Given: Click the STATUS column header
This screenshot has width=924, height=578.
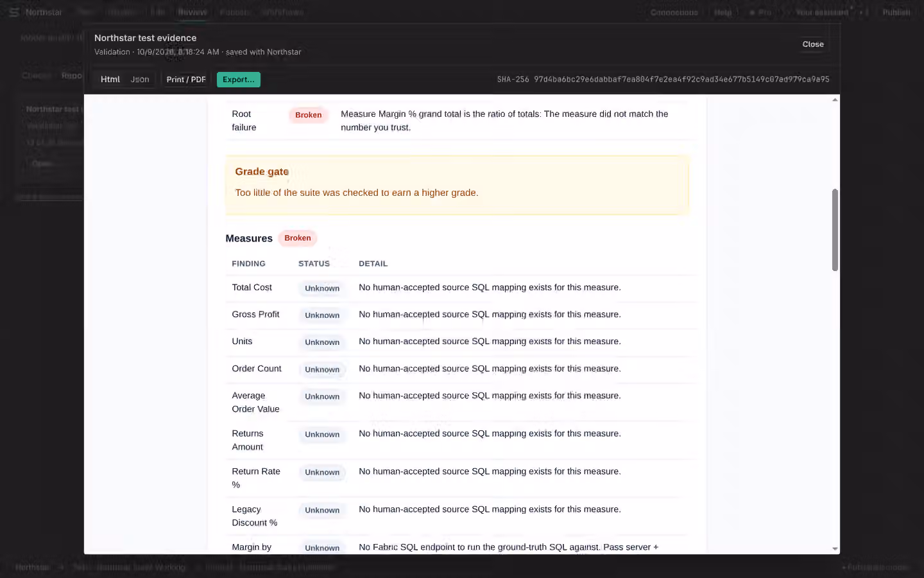Looking at the screenshot, I should (314, 264).
